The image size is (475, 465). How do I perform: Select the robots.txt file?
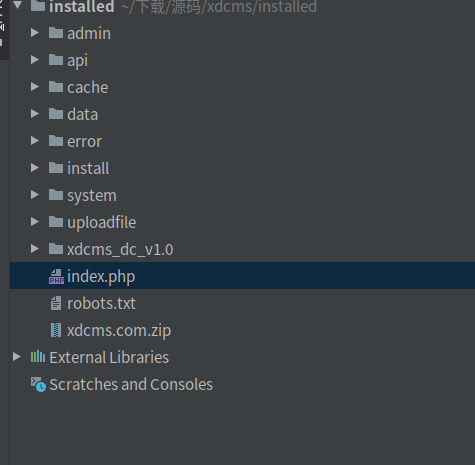[x=101, y=303]
